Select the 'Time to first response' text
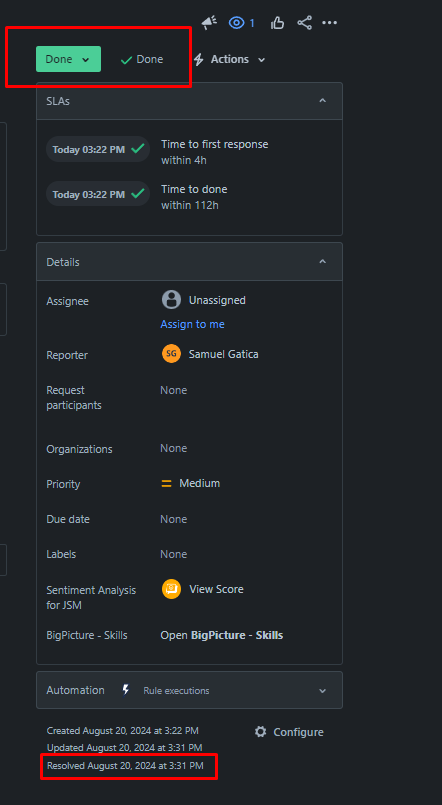 215,144
